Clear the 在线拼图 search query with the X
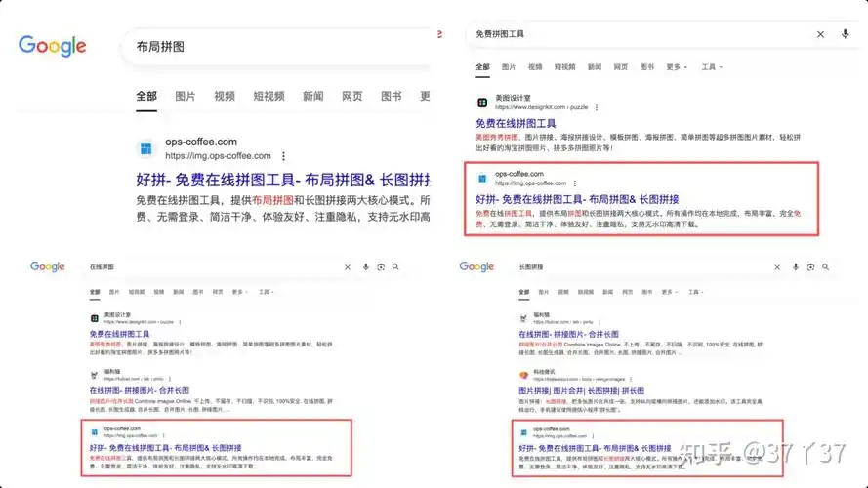This screenshot has height=488, width=868. click(x=348, y=267)
